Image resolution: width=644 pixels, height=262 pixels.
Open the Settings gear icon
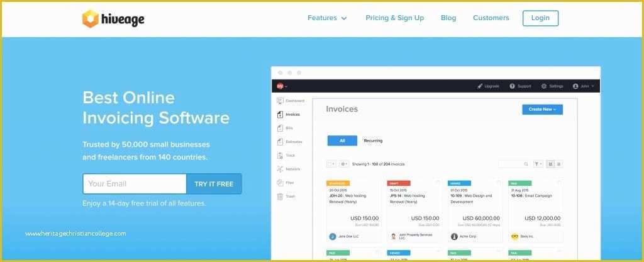click(544, 86)
